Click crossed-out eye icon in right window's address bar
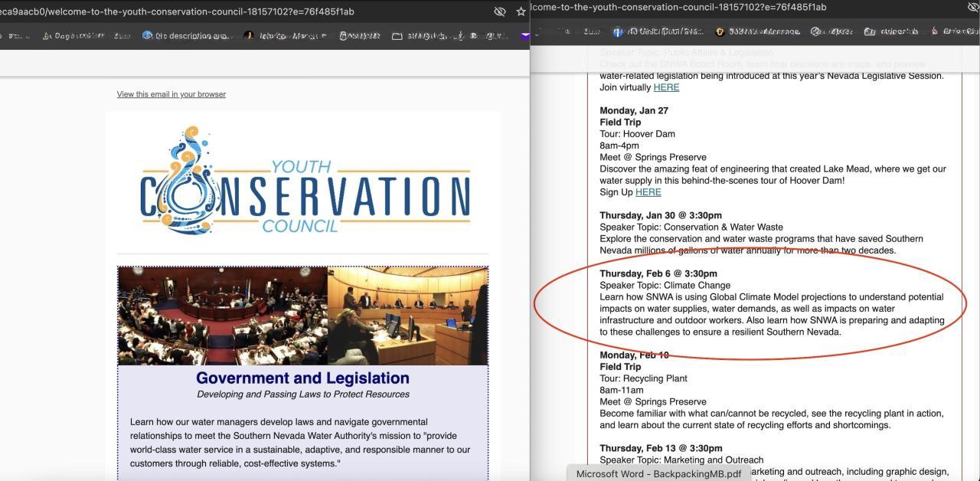980x481 pixels. tap(972, 7)
